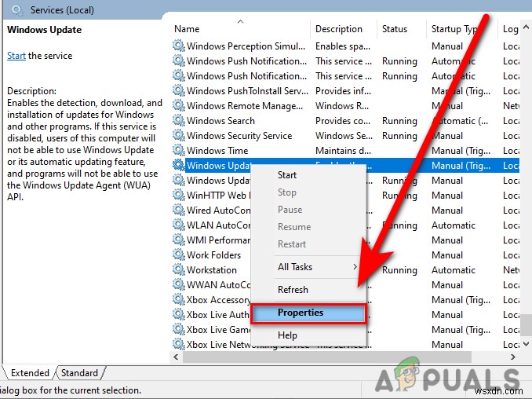532x399 pixels.
Task: Click gear icon beside Windows Time
Action: [x=178, y=150]
